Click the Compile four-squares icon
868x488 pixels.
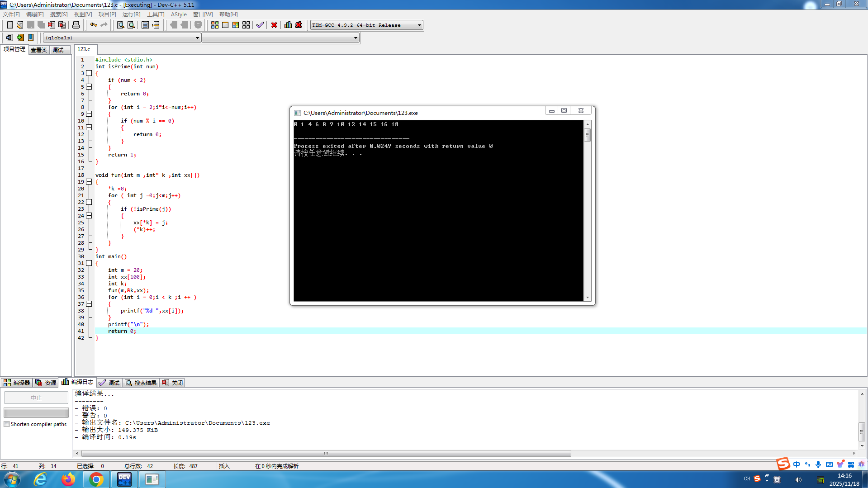pos(215,25)
